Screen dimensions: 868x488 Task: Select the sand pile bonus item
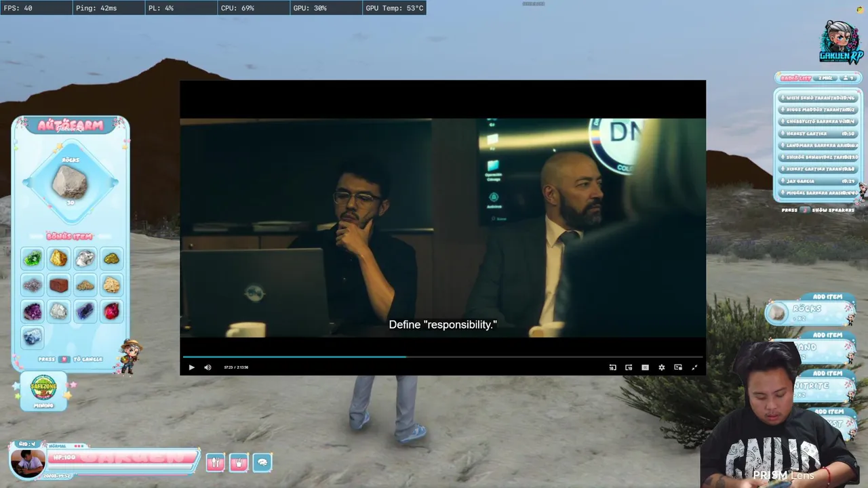[x=85, y=285]
